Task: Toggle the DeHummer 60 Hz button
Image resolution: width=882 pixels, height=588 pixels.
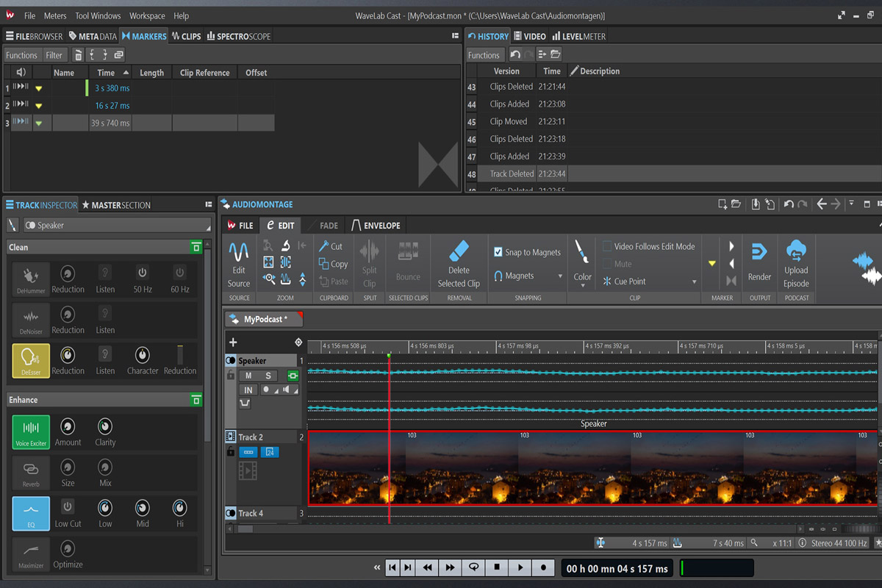Action: coord(180,273)
